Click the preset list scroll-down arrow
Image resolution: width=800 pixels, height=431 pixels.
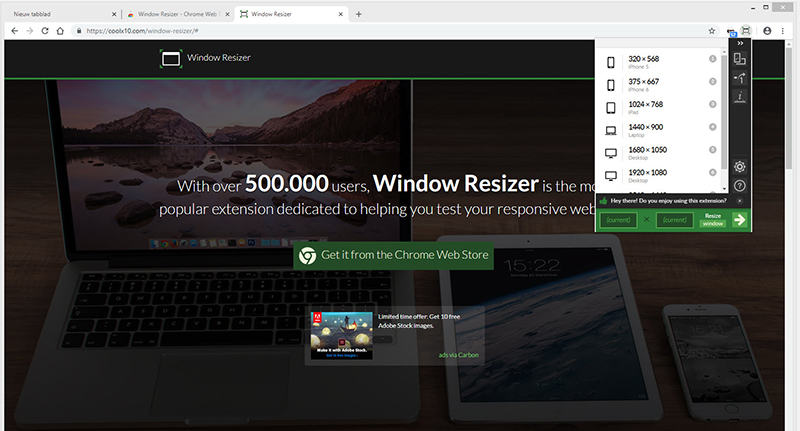pos(724,189)
